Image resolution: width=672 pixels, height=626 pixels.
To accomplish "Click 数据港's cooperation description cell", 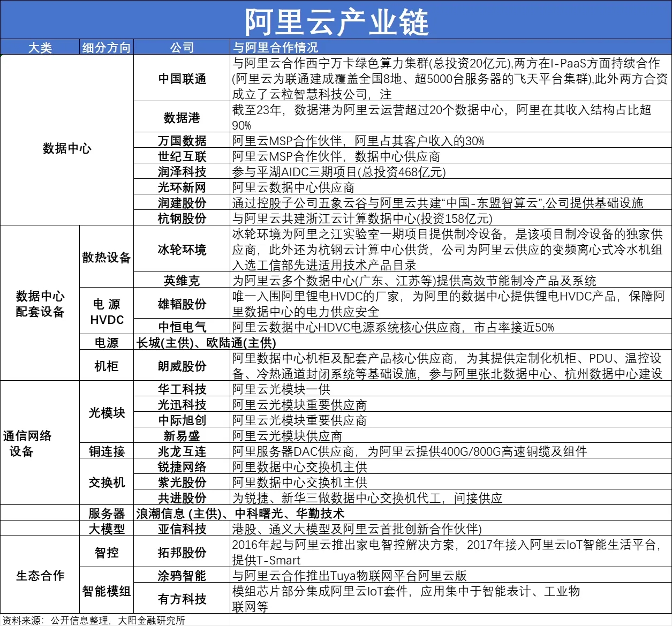I will [451, 117].
